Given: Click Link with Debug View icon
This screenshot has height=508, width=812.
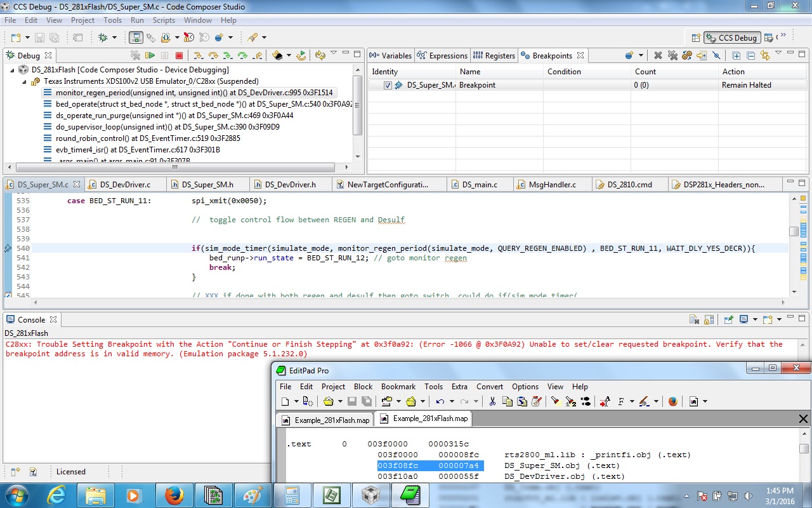Looking at the screenshot, I should [x=765, y=55].
